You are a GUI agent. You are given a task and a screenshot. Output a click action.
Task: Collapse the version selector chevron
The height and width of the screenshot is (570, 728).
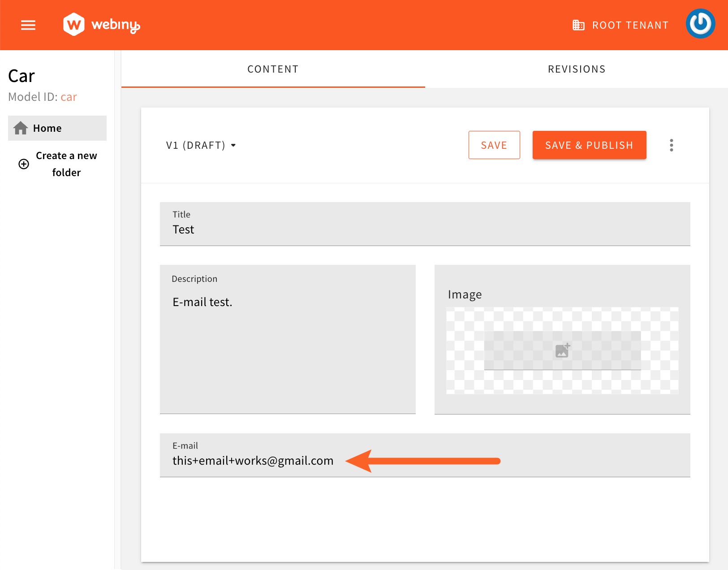coord(233,145)
